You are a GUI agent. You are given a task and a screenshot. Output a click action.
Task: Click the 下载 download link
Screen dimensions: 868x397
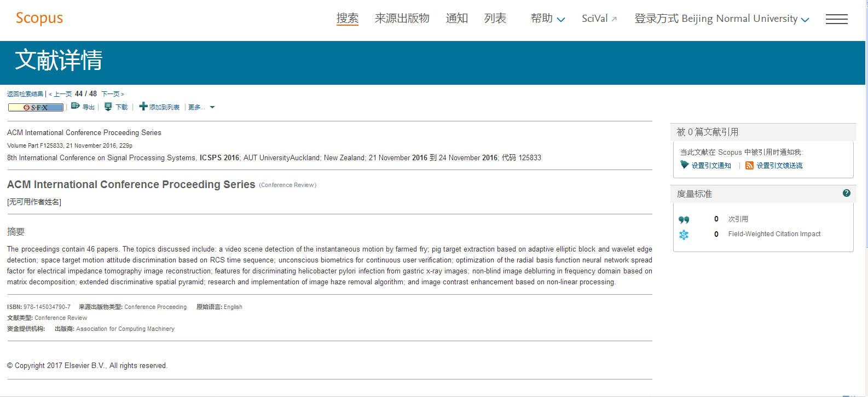click(121, 107)
